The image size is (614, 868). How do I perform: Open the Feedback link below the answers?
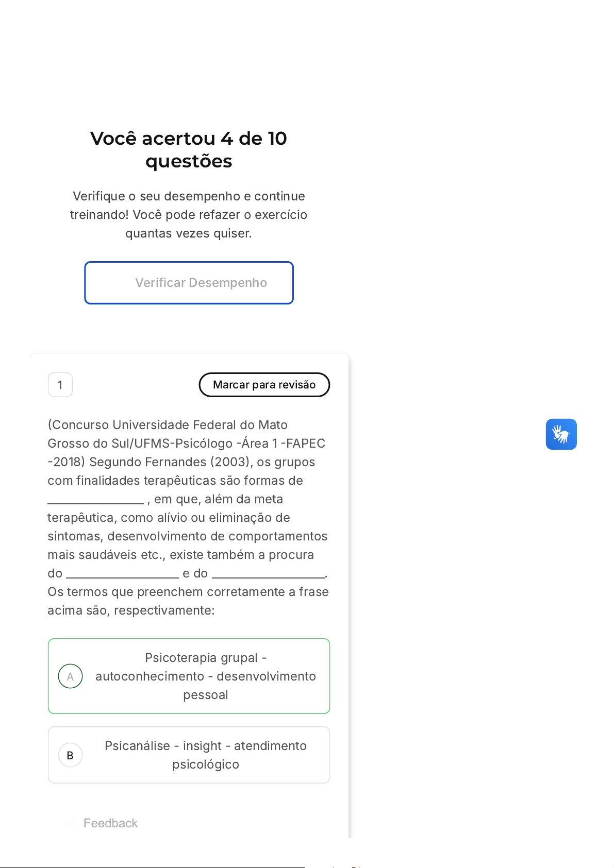pyautogui.click(x=110, y=823)
